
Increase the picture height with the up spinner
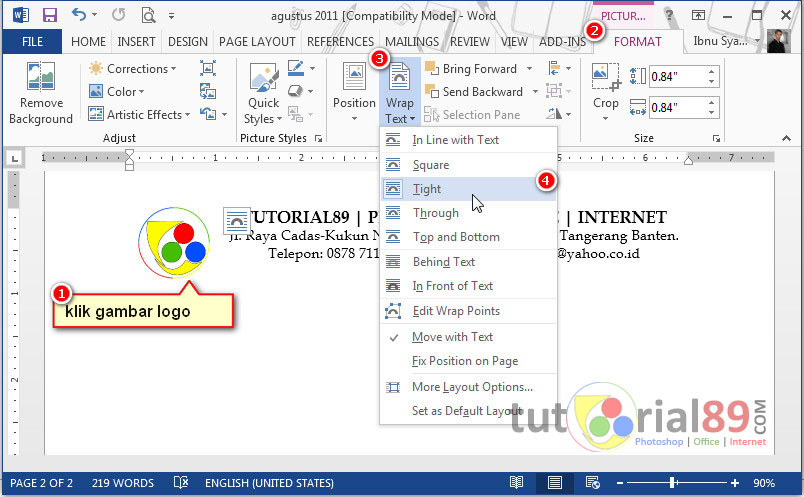click(x=712, y=72)
